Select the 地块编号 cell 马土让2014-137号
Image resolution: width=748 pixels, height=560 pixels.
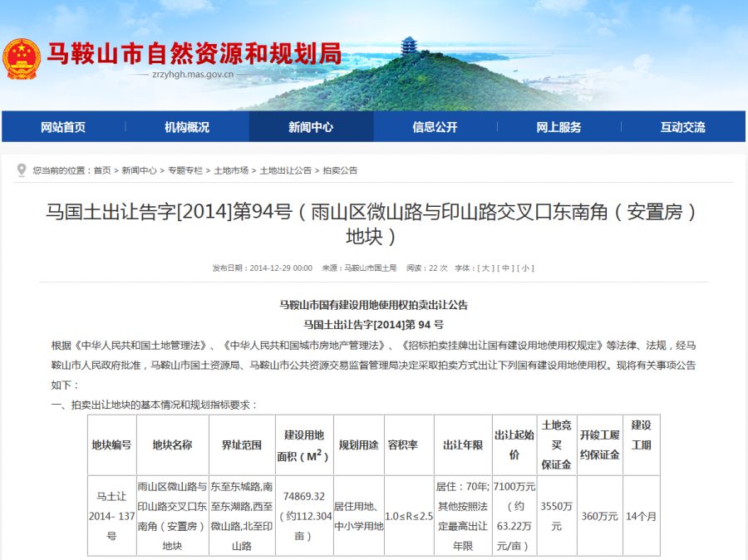click(110, 514)
